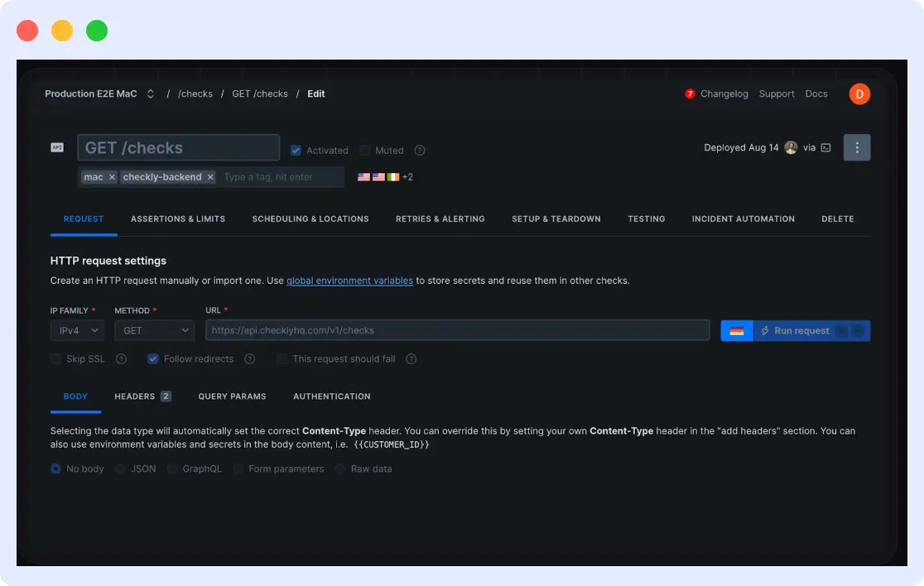Follow the global environment variables link
924x586 pixels.
pyautogui.click(x=349, y=281)
